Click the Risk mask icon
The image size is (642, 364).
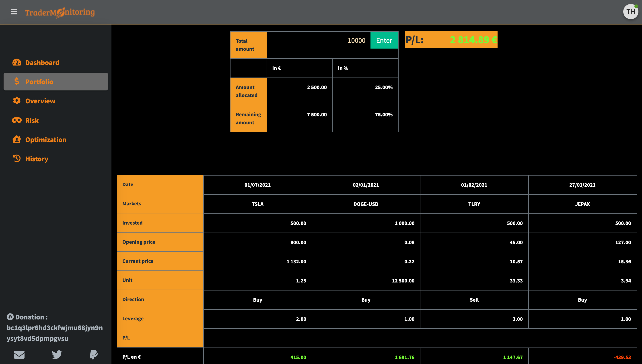[x=17, y=120]
